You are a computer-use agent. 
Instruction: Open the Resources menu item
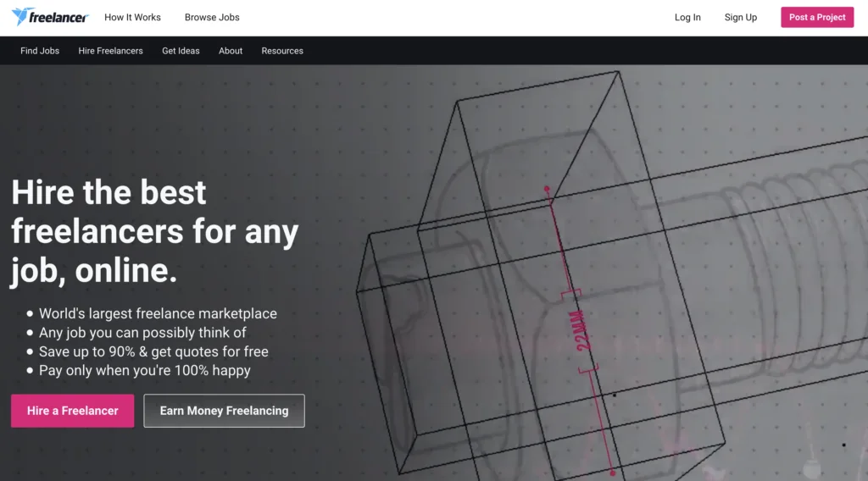coord(282,51)
